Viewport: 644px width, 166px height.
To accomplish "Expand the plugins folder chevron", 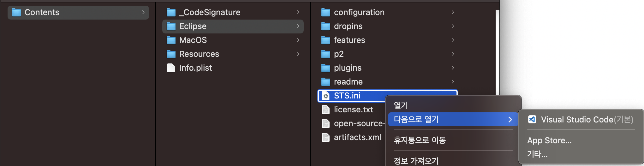I will coord(453,68).
